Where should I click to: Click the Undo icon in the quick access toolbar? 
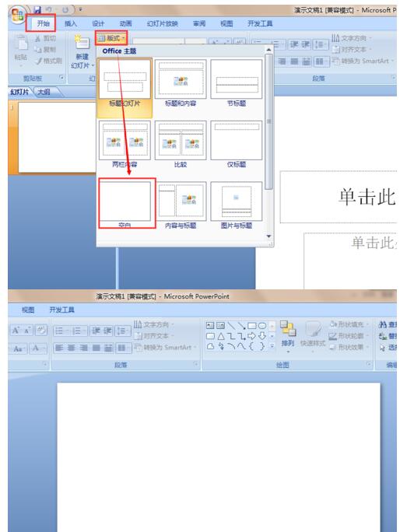pyautogui.click(x=49, y=10)
